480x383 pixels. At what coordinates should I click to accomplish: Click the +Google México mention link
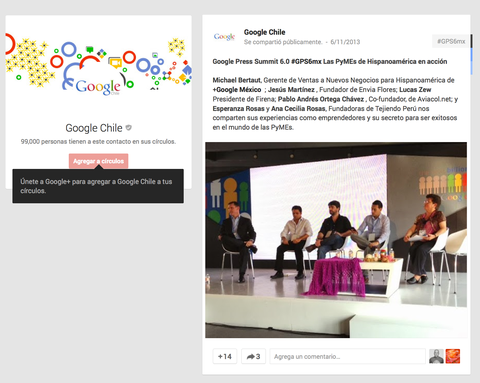pos(237,89)
